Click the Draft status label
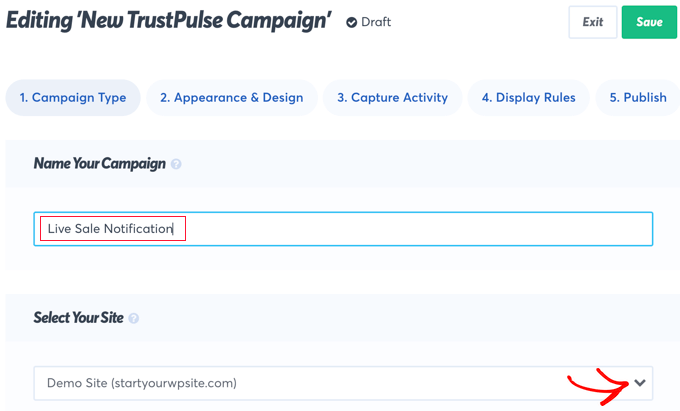 point(376,22)
